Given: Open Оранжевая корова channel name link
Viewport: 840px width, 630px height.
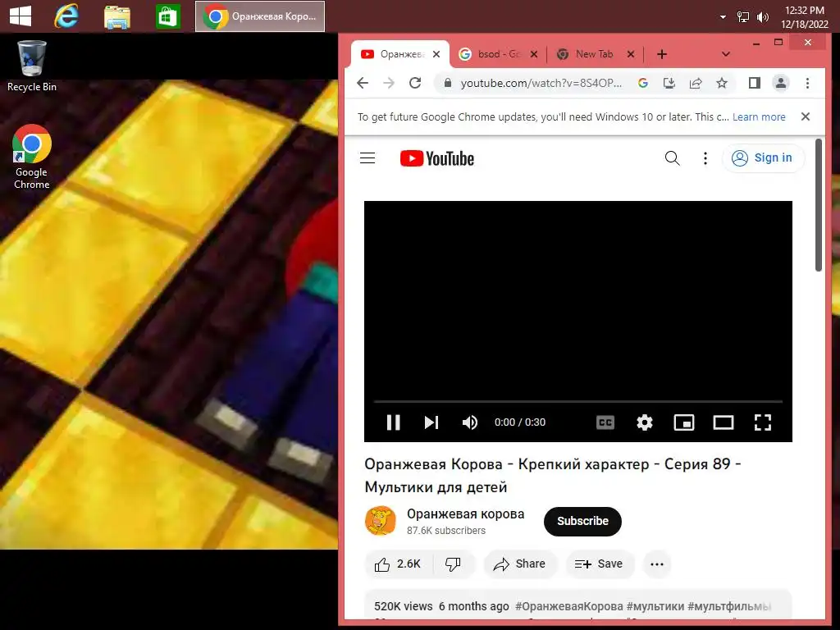Looking at the screenshot, I should pyautogui.click(x=466, y=514).
